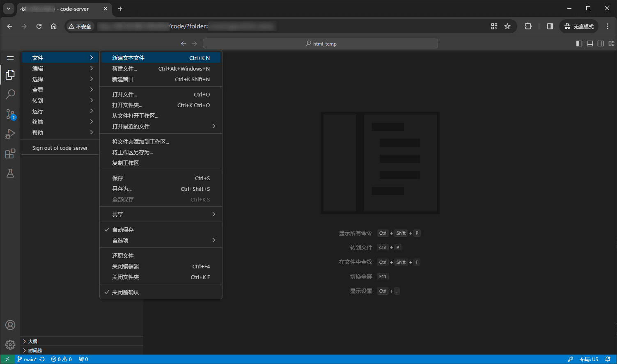Viewport: 617px width, 364px height.
Task: Click the remote host indicator in status bar
Action: [x=7, y=359]
